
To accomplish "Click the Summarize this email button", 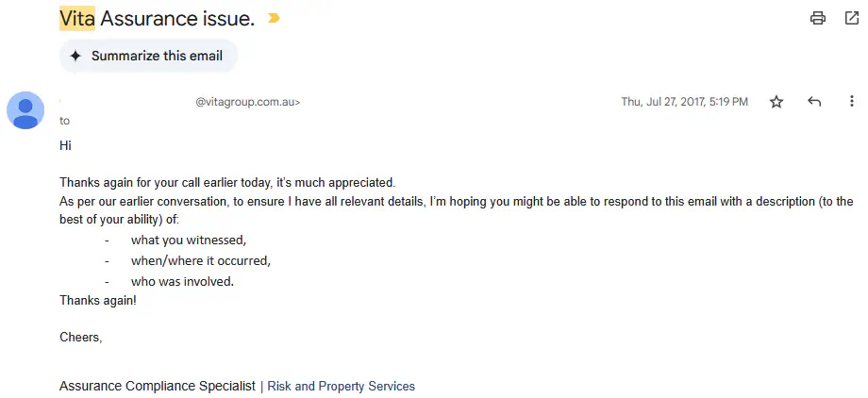I will coord(147,56).
